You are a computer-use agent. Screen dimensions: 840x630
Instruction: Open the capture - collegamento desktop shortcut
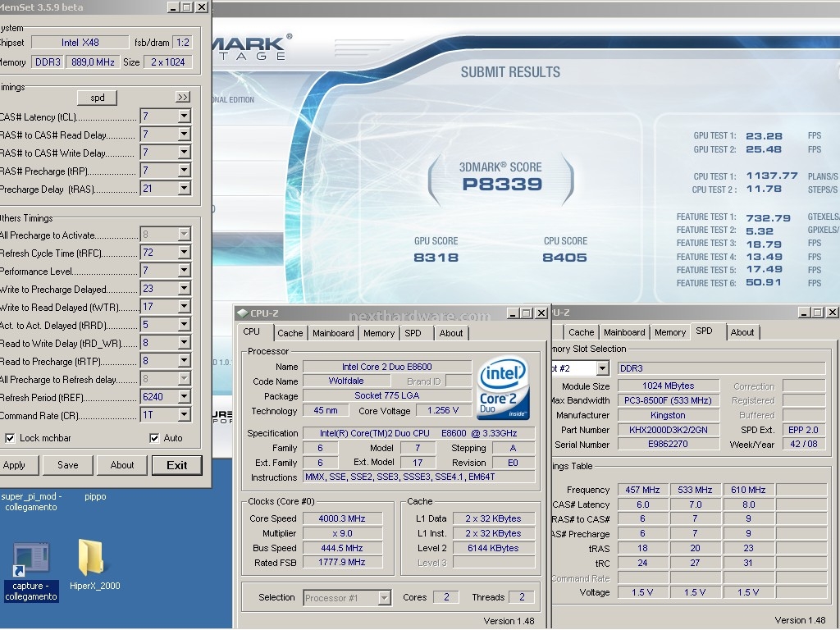click(x=31, y=572)
